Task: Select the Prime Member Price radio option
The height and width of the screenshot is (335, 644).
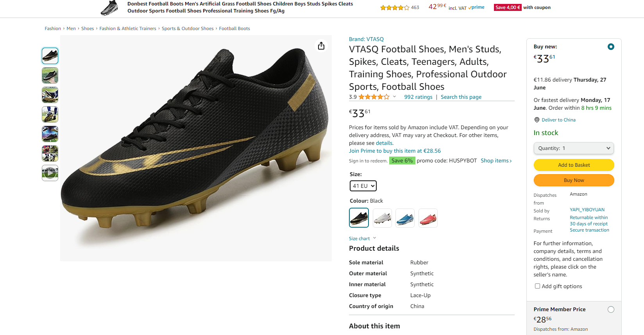Action: [611, 310]
